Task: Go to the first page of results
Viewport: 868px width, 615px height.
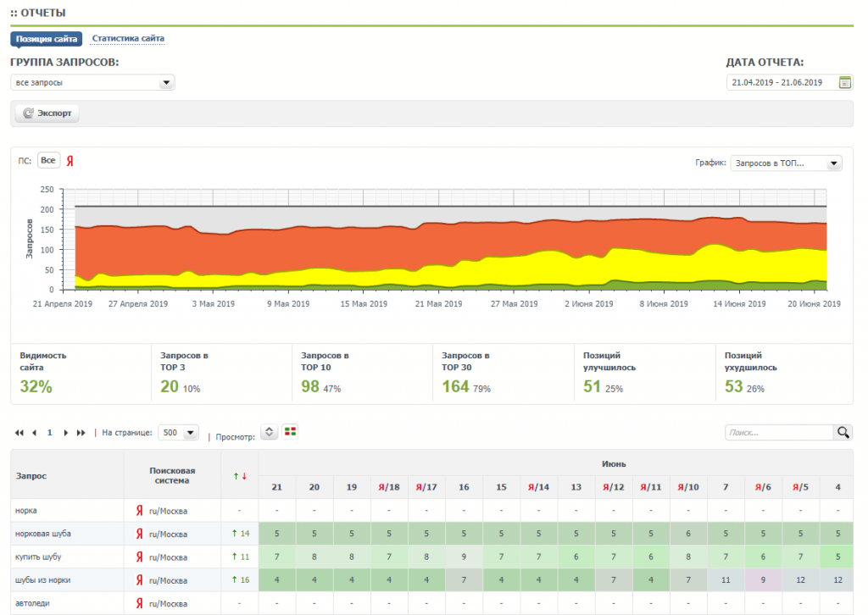Action: 19,433
